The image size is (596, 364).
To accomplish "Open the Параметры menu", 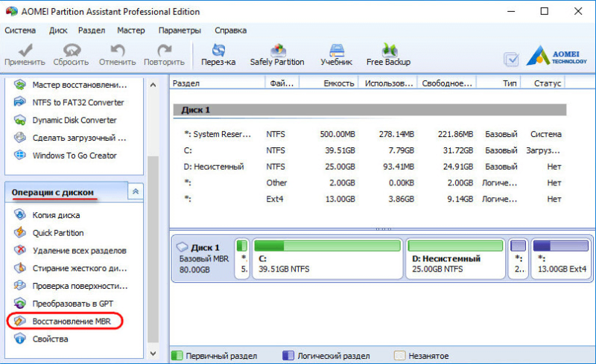I will [x=180, y=31].
